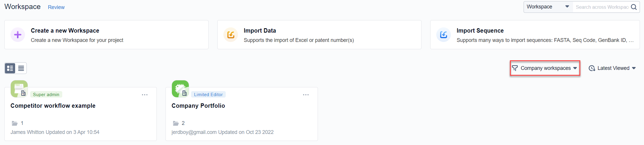
Task: Click the purple plus Create Workspace icon
Action: click(x=18, y=35)
